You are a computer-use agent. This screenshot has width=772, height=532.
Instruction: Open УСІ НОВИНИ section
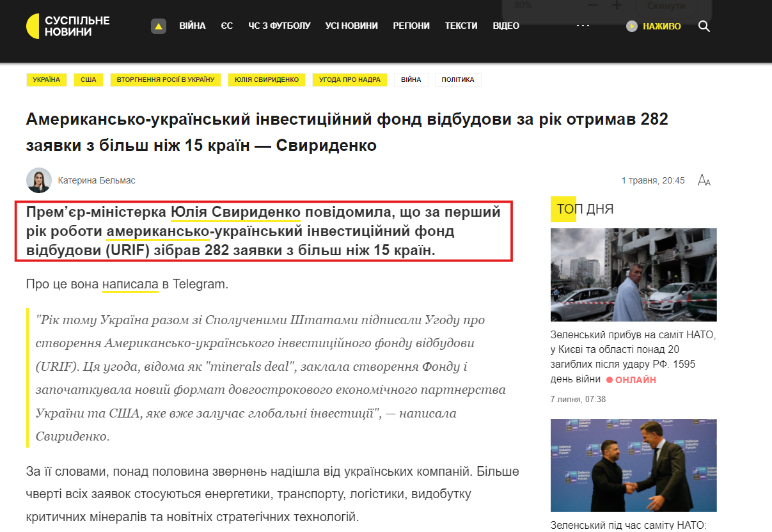point(352,26)
